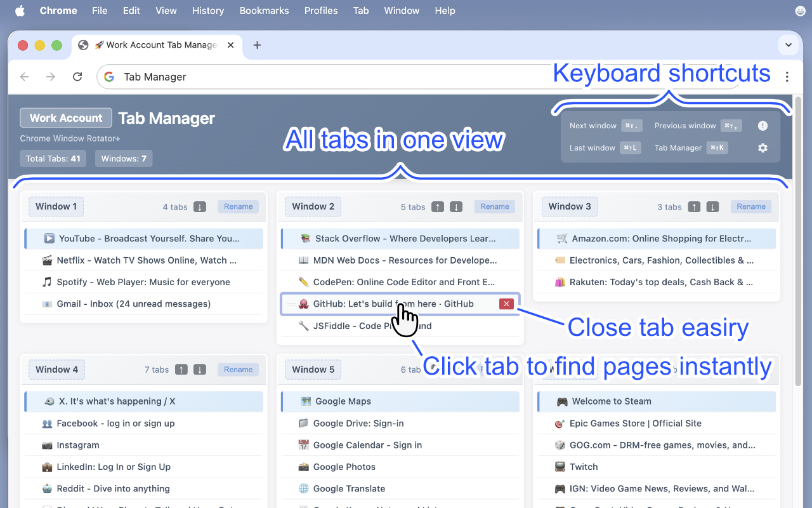This screenshot has width=812, height=508.
Task: Click the page vertical scrollbar
Action: coord(798,241)
